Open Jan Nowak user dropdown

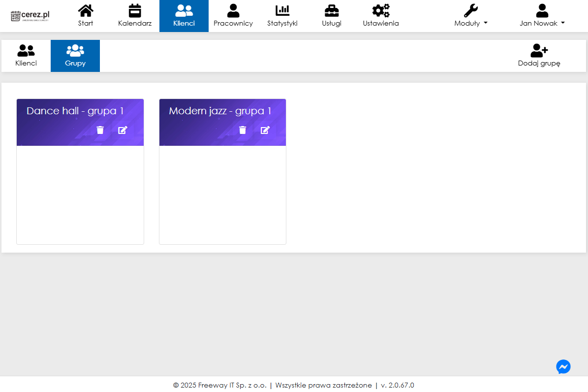(542, 16)
